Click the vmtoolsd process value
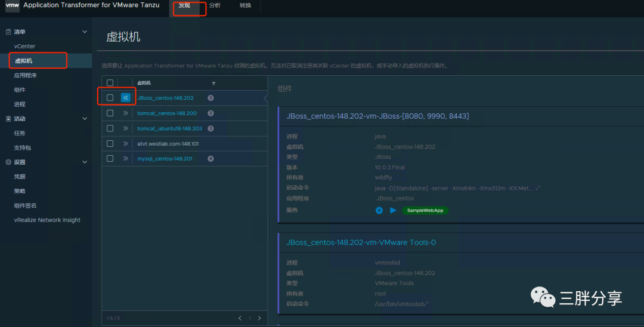Image resolution: width=644 pixels, height=327 pixels. (386, 263)
